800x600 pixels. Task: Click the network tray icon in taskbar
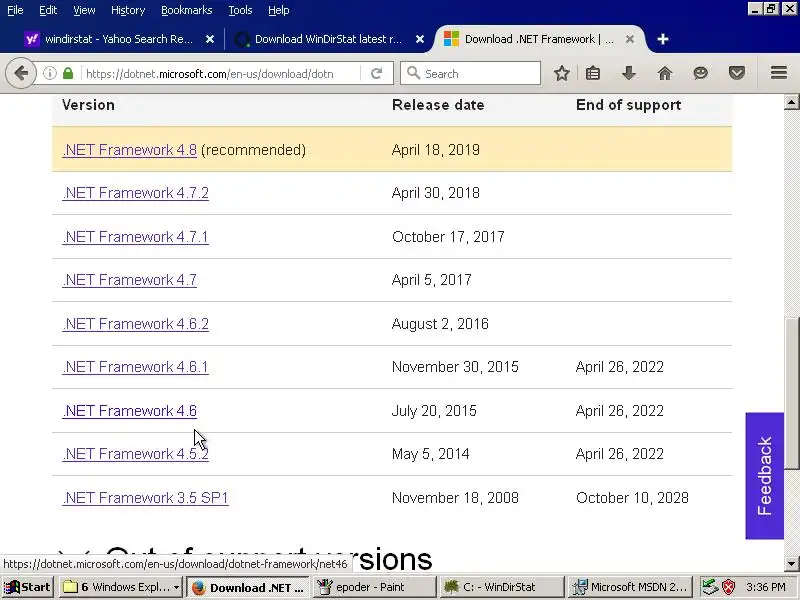[710, 587]
